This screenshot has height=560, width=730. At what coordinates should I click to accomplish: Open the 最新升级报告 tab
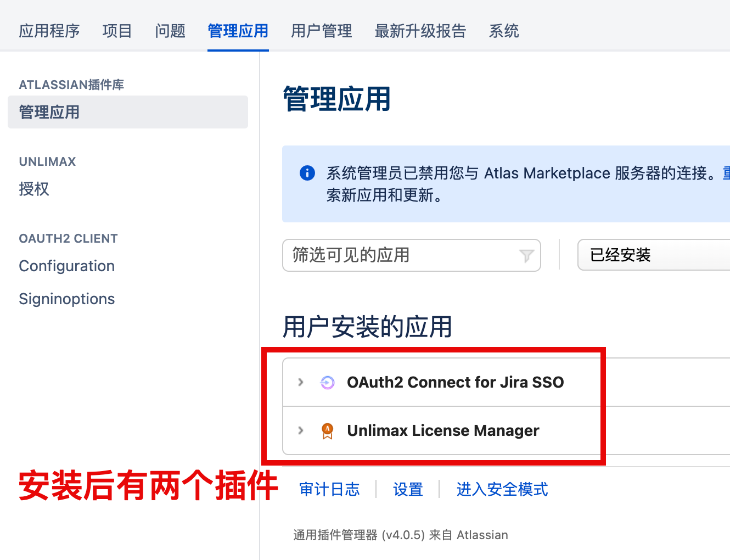tap(420, 31)
